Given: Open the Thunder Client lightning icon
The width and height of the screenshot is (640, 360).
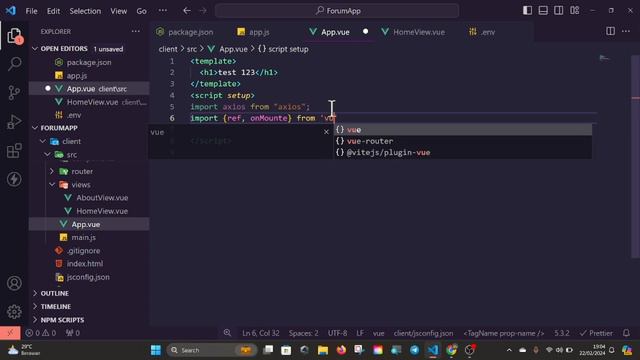Looking at the screenshot, I should click(14, 179).
